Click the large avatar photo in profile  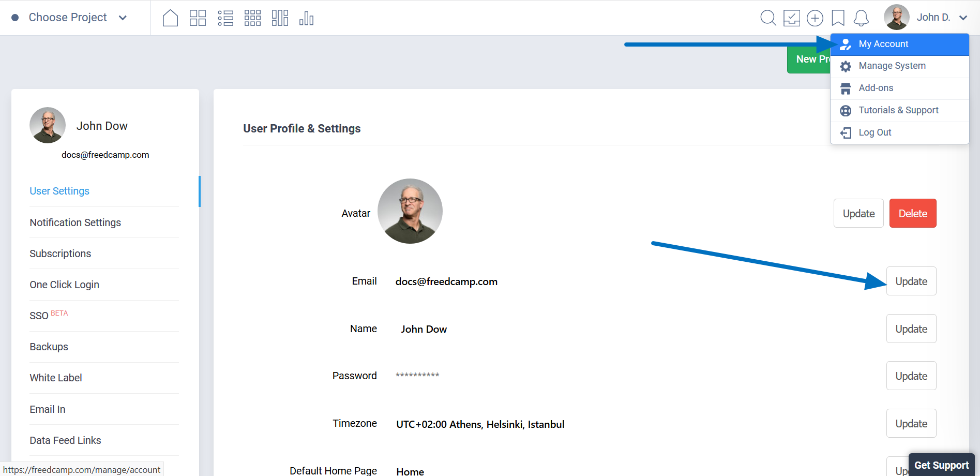pos(410,211)
